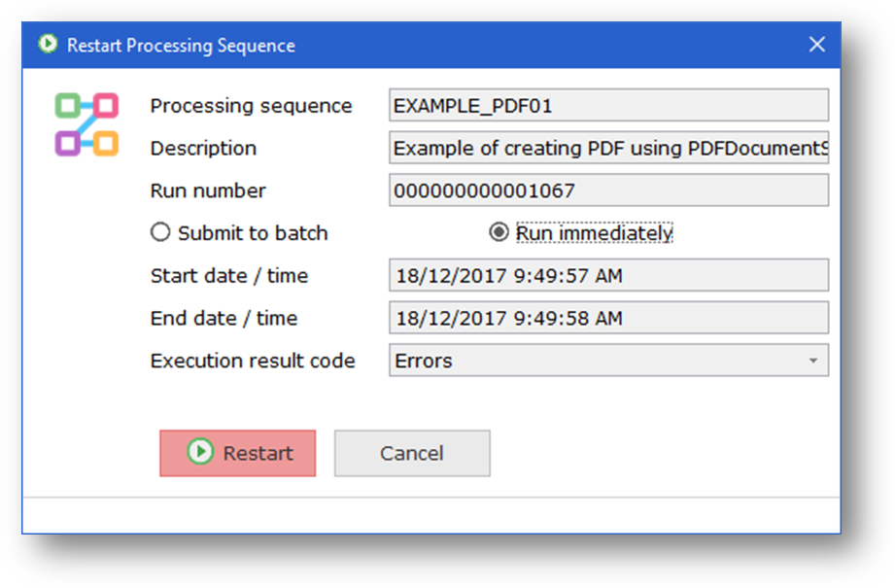Screen dimensions: 895x588
Task: Click the Errors value in result code combo
Action: tap(424, 361)
